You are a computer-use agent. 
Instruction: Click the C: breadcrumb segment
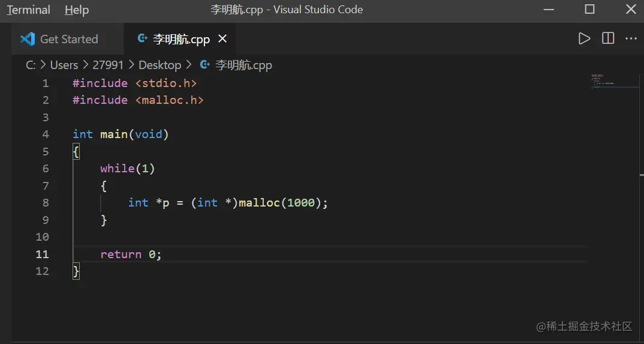tap(31, 65)
